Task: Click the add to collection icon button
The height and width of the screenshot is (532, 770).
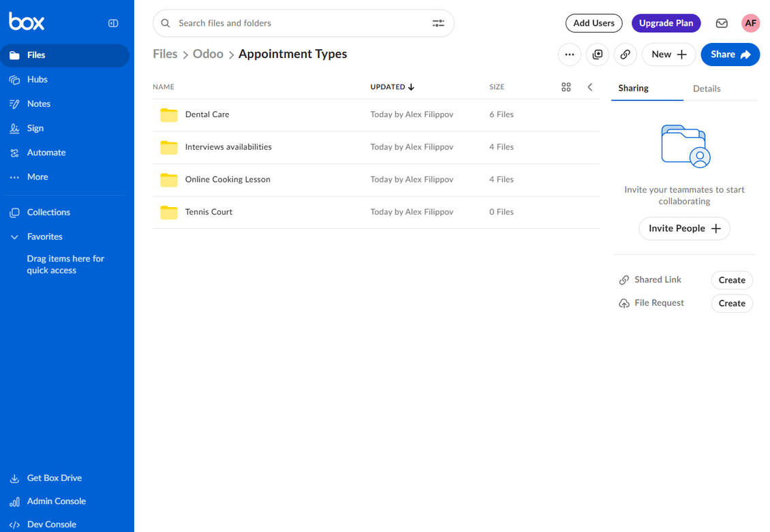Action: tap(598, 54)
